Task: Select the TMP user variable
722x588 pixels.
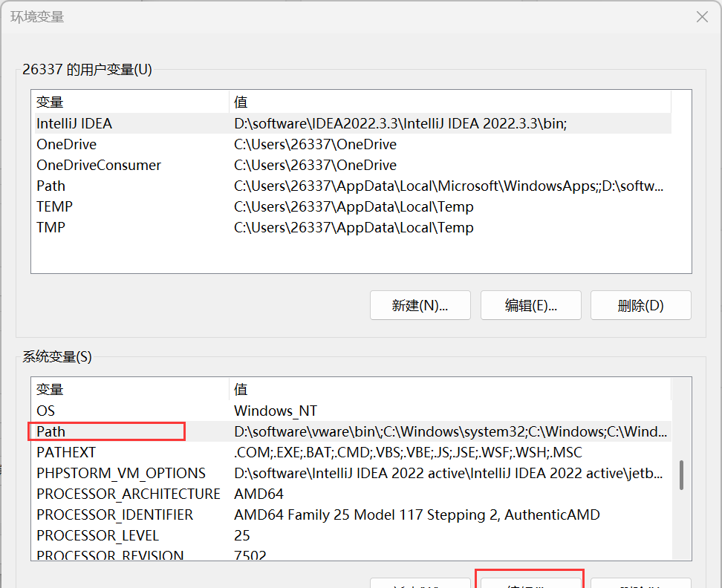Action: point(49,227)
